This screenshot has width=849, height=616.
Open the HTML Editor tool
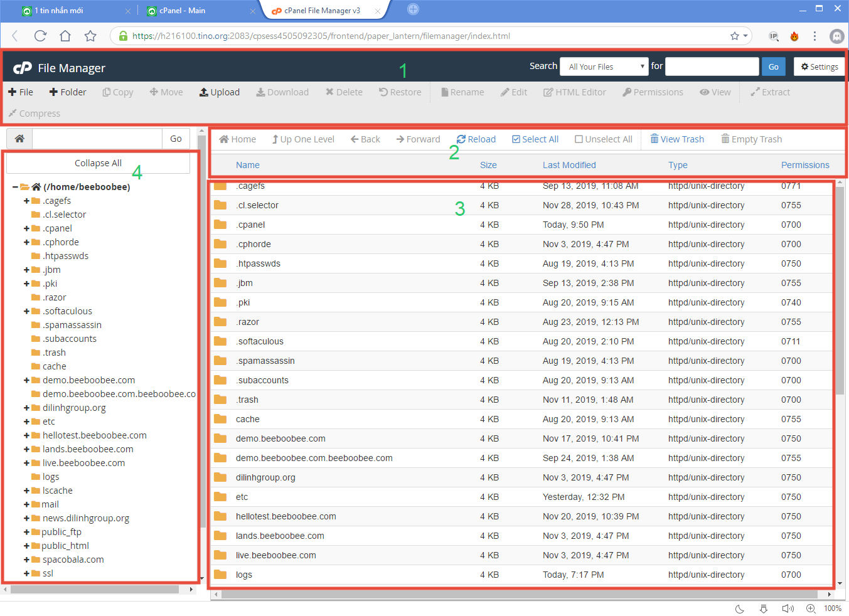click(x=575, y=92)
